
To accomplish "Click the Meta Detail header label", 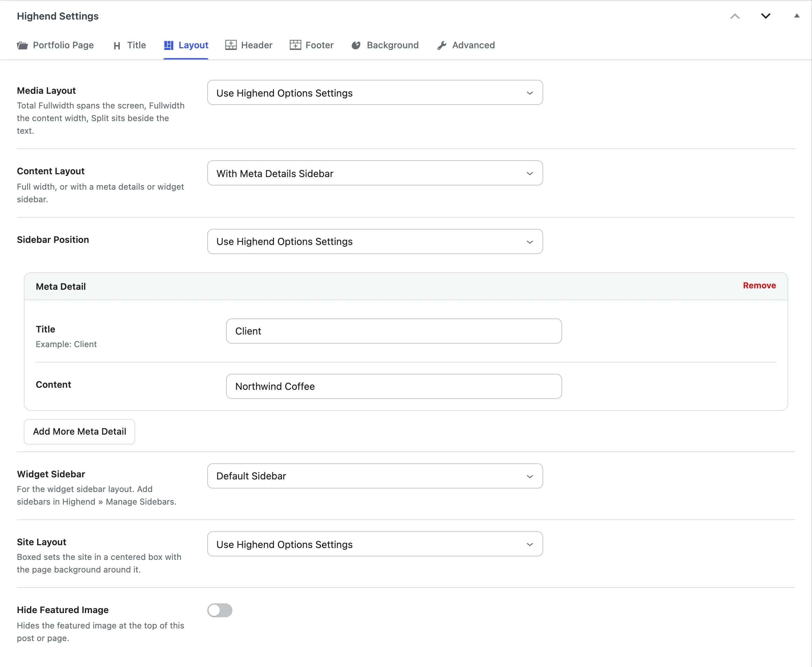I will click(x=61, y=287).
